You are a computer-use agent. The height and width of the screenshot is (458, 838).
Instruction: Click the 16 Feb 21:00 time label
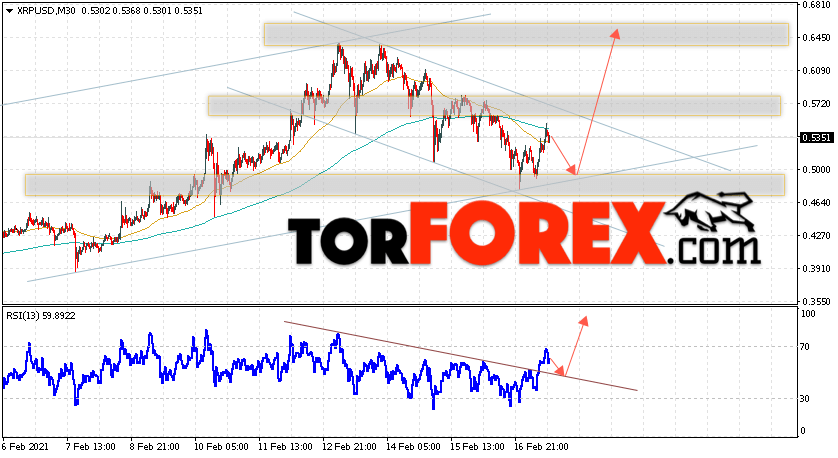541,446
